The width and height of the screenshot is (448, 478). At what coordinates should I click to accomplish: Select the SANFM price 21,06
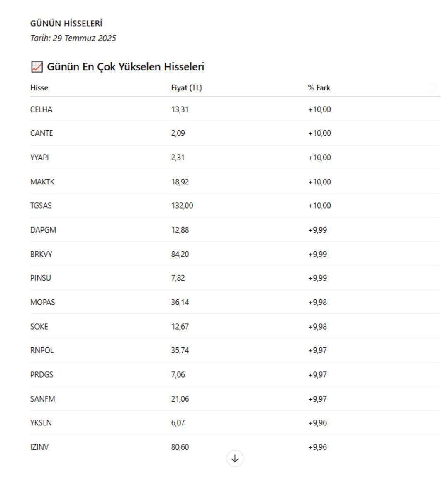tap(180, 399)
